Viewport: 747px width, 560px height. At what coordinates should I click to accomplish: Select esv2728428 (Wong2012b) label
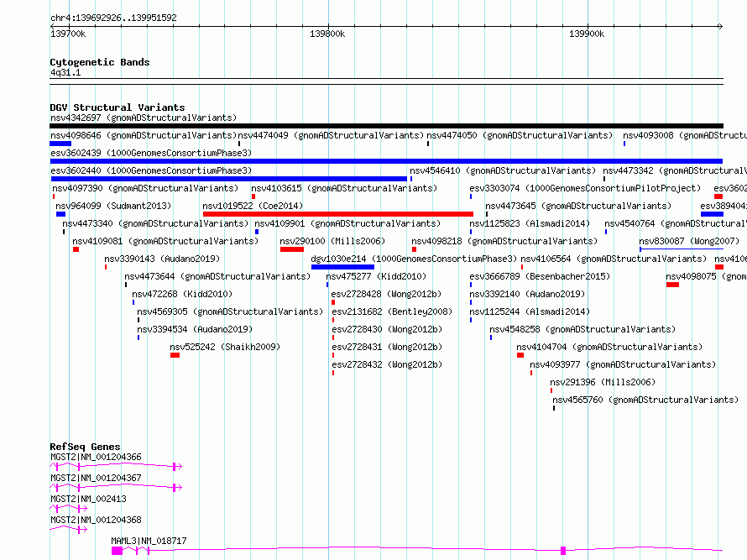point(387,294)
